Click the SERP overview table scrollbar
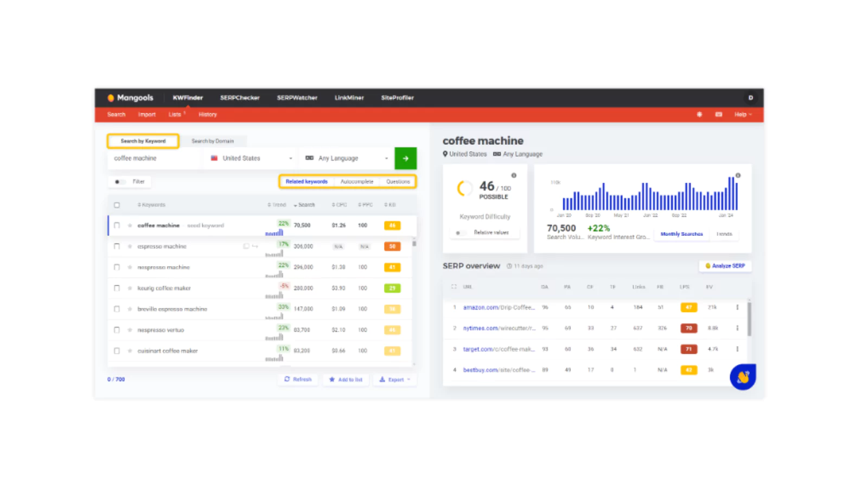 [x=749, y=319]
